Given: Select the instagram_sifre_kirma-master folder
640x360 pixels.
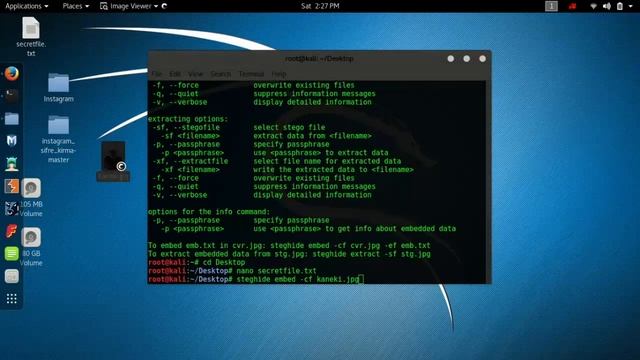Looking at the screenshot, I should tap(58, 139).
